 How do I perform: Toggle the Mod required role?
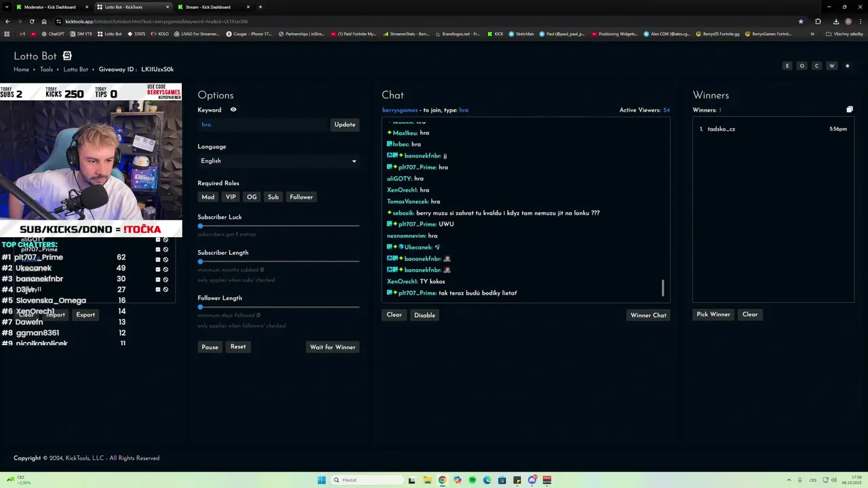point(208,197)
